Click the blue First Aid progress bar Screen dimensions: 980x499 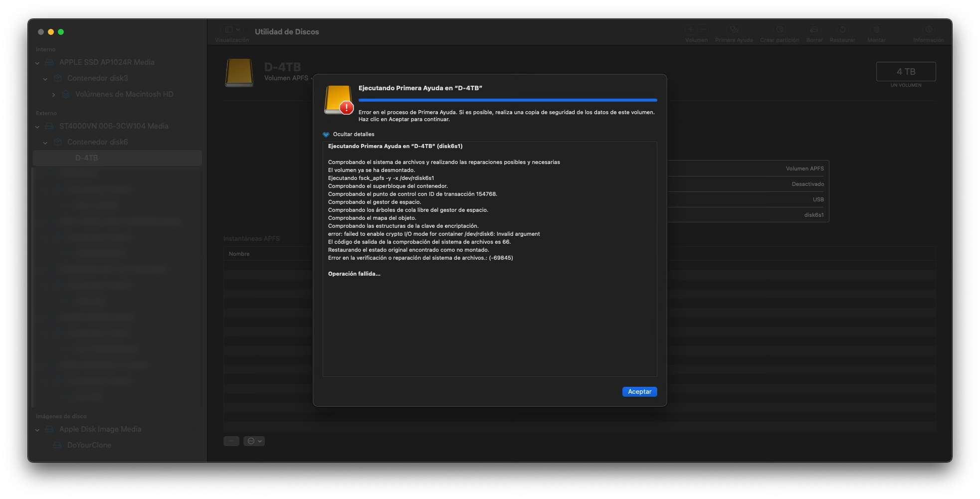coord(507,100)
